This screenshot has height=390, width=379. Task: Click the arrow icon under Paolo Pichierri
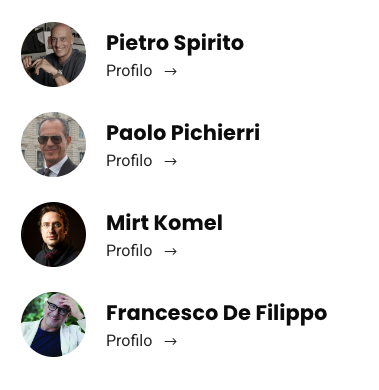[x=170, y=161]
